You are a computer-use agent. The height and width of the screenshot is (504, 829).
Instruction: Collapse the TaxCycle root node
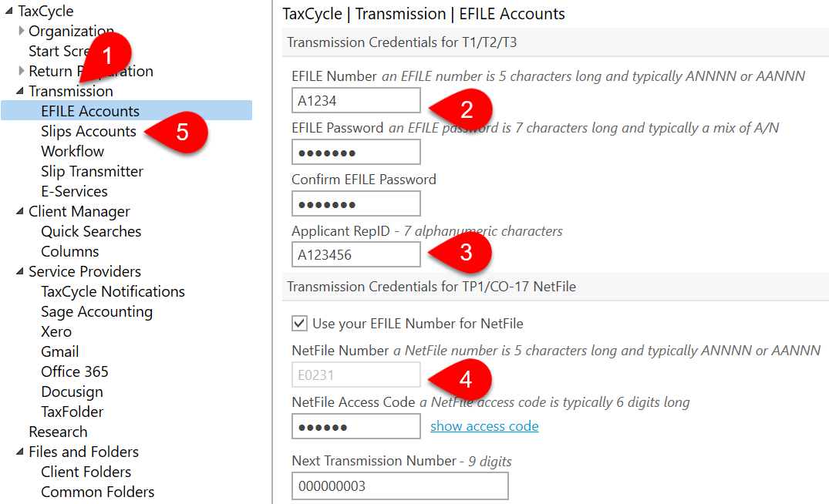[8, 11]
